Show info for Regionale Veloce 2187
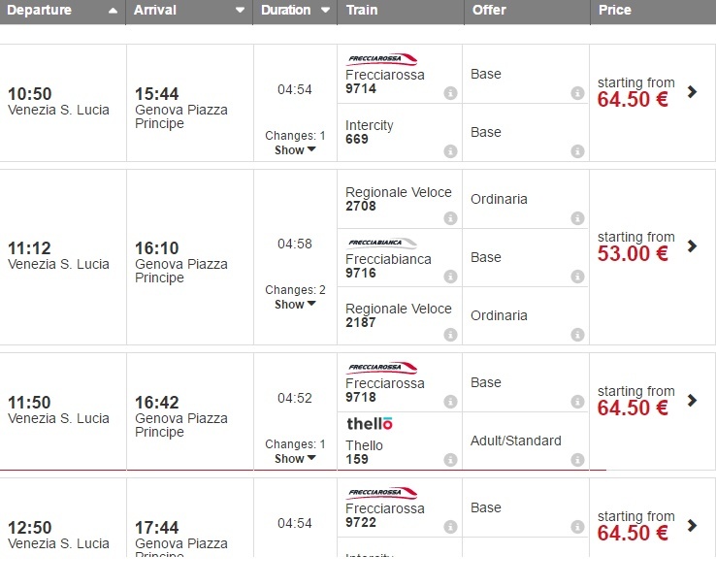The height and width of the screenshot is (588, 716). coord(450,335)
